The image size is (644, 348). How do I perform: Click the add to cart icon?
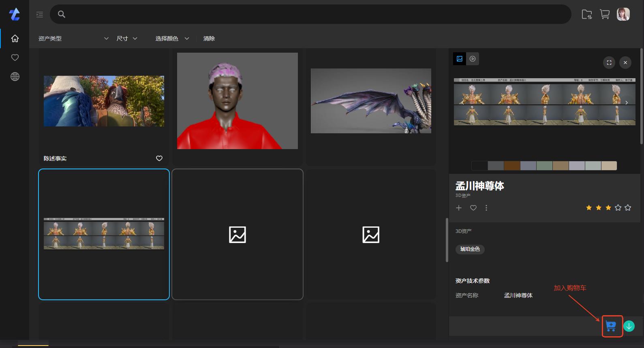pyautogui.click(x=611, y=326)
